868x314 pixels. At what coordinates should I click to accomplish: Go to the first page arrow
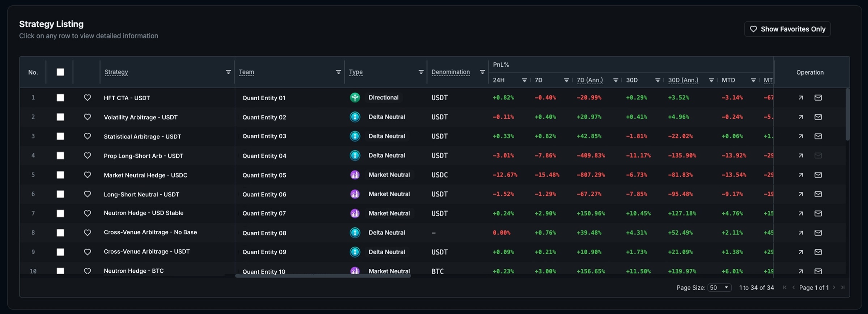click(x=784, y=288)
